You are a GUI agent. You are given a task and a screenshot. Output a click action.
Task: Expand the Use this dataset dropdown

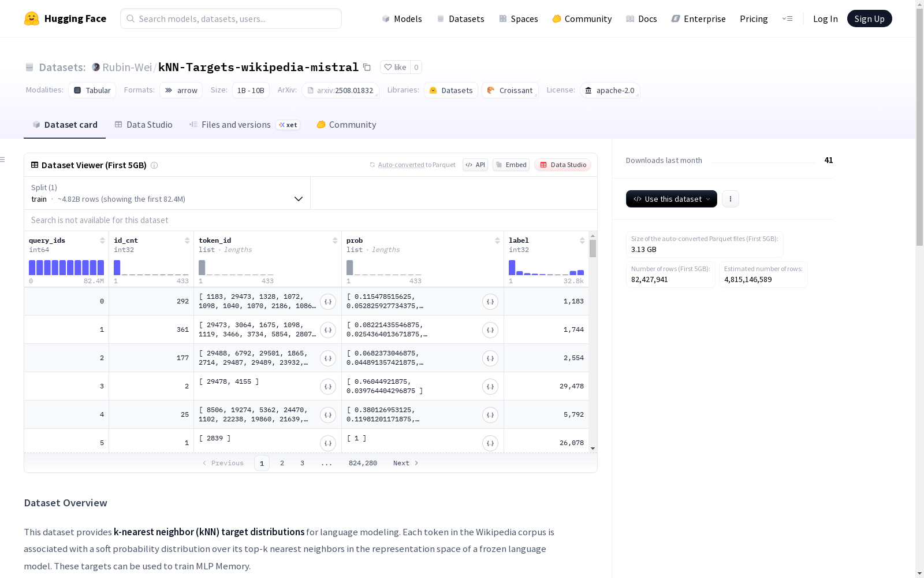pos(672,199)
